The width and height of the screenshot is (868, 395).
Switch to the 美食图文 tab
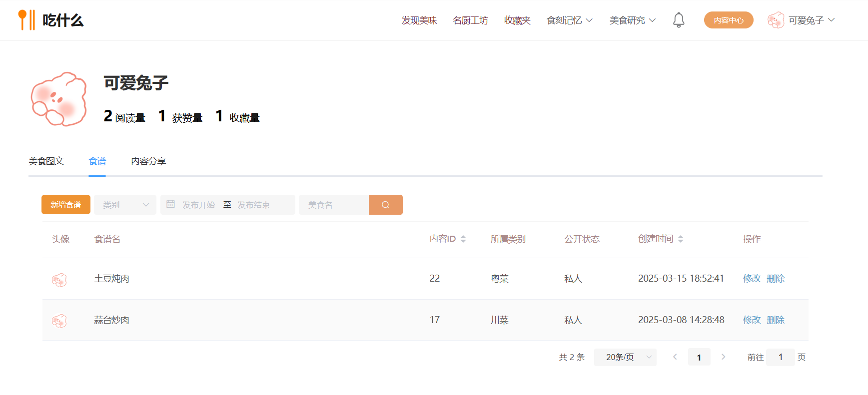click(46, 161)
